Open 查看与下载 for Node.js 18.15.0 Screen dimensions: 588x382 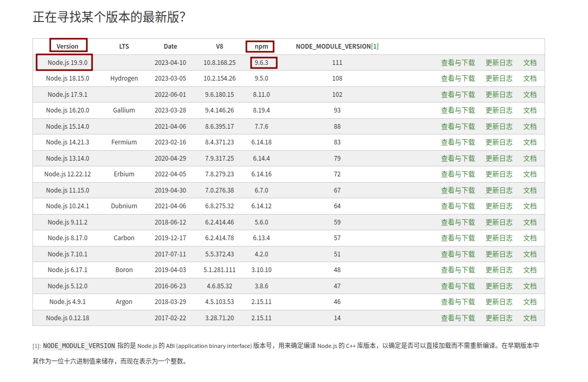(458, 78)
